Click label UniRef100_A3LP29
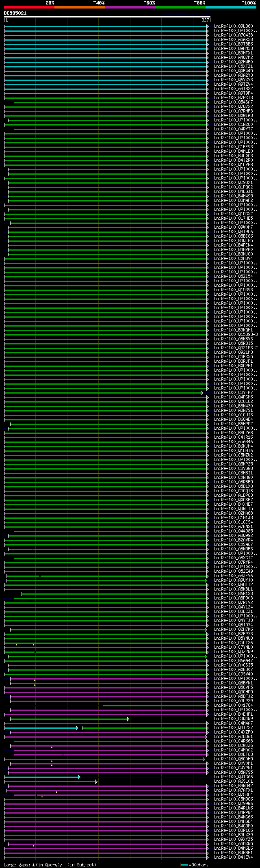This screenshot has width=260, height=868. click(x=233, y=701)
